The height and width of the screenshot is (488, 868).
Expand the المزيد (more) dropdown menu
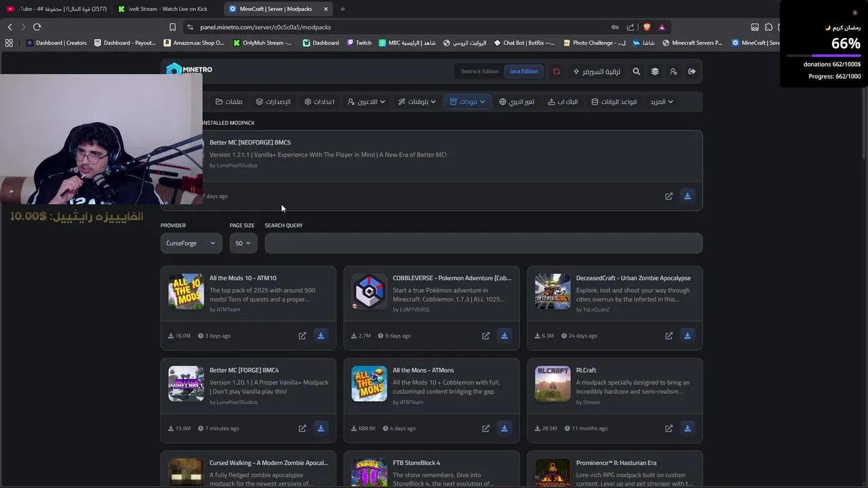pyautogui.click(x=661, y=102)
